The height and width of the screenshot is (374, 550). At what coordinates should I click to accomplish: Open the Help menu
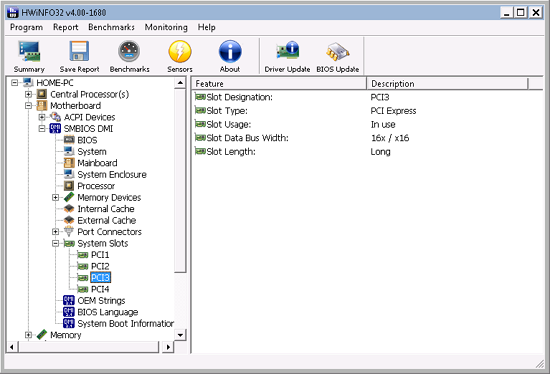coord(206,27)
